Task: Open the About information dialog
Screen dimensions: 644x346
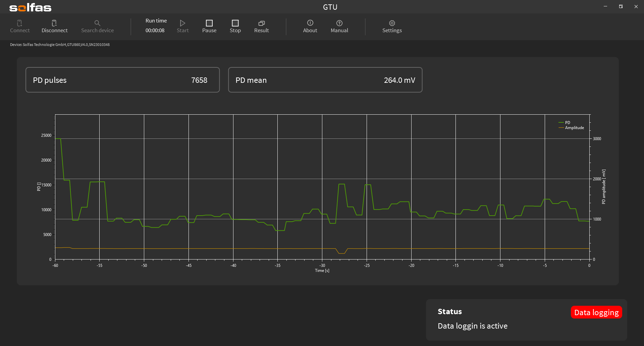Action: (310, 26)
